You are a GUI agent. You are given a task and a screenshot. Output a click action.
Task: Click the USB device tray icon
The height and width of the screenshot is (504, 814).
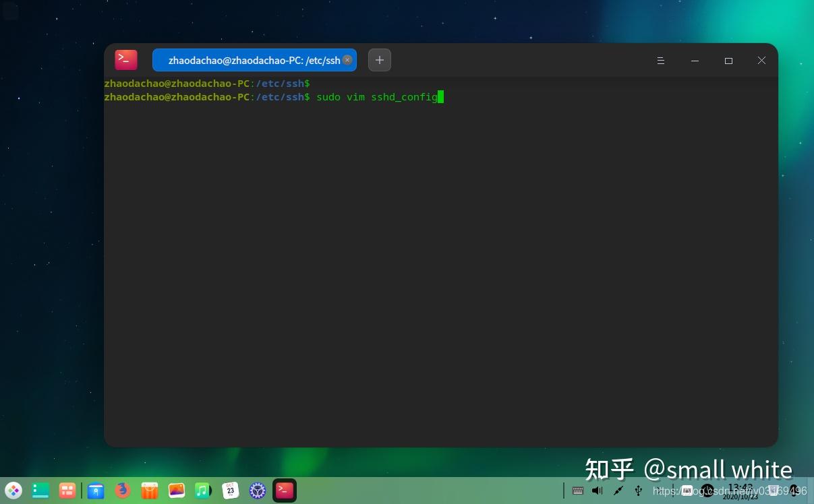[638, 491]
